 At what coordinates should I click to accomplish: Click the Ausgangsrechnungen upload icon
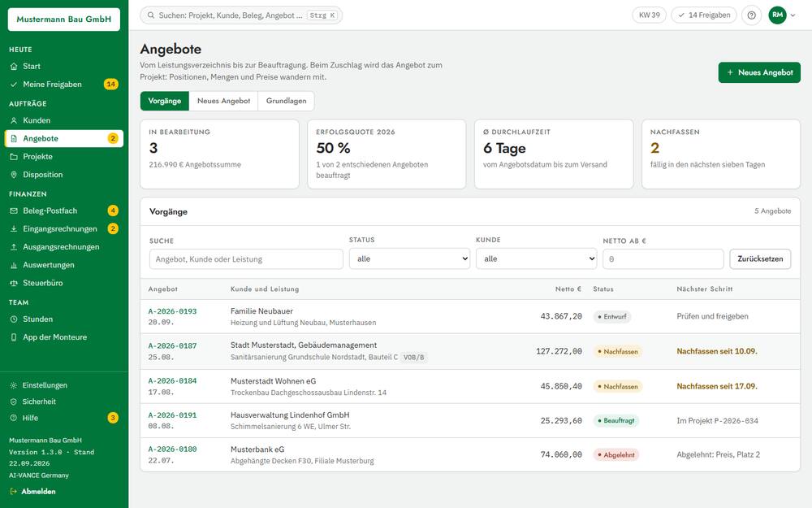(x=14, y=247)
